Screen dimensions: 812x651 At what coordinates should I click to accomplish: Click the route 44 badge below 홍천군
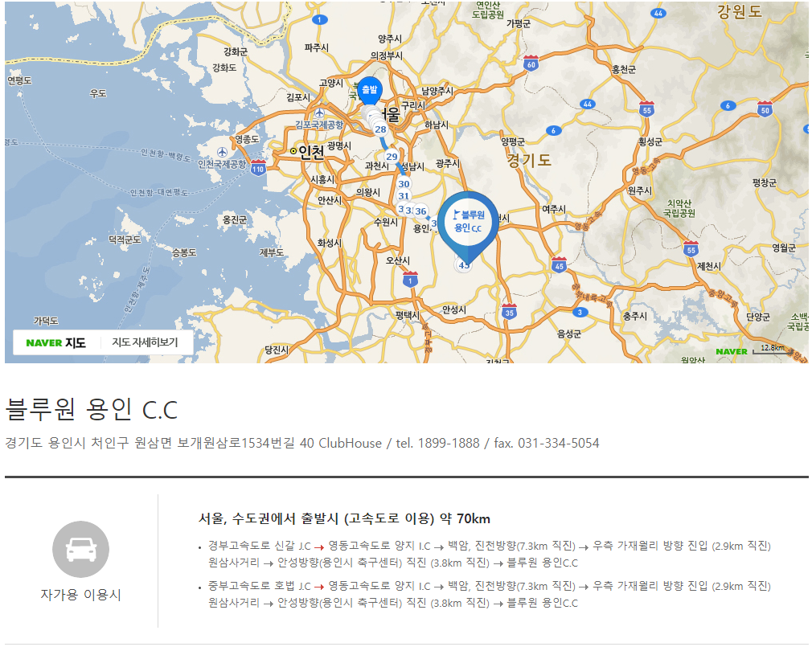(x=587, y=104)
